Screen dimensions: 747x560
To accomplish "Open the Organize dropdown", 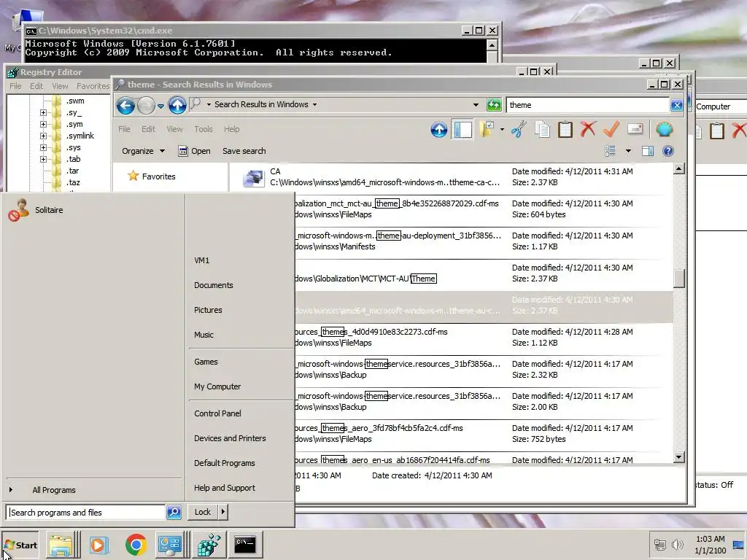I will tap(143, 151).
